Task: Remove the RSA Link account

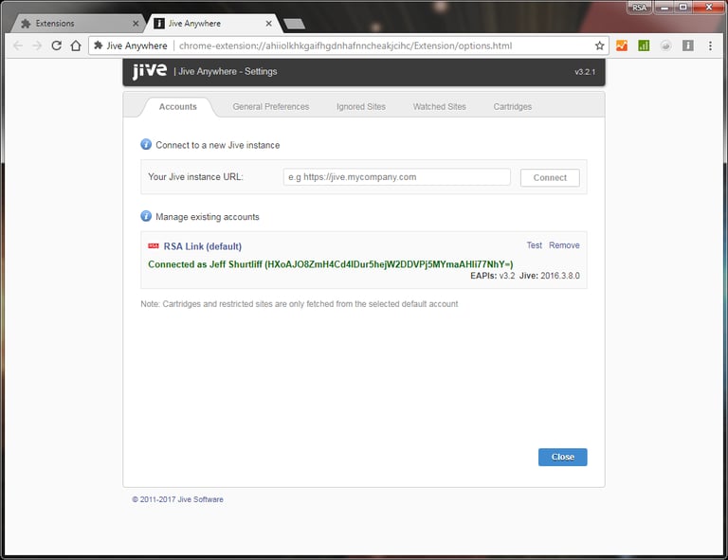Action: (x=564, y=245)
